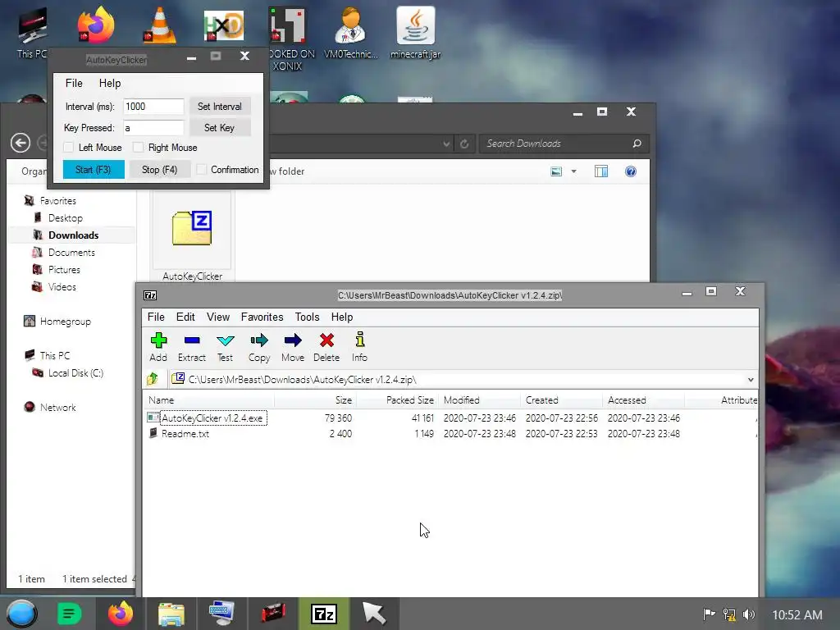Screen dimensions: 840x630
Task: Click the back arrow in Explorer window
Action: click(x=21, y=143)
